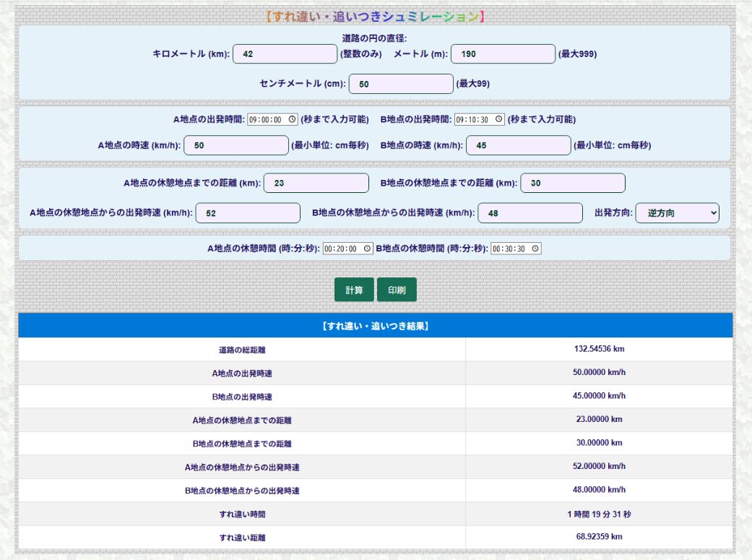Select A地点の休憩地点までの距離 input field

[x=316, y=184]
